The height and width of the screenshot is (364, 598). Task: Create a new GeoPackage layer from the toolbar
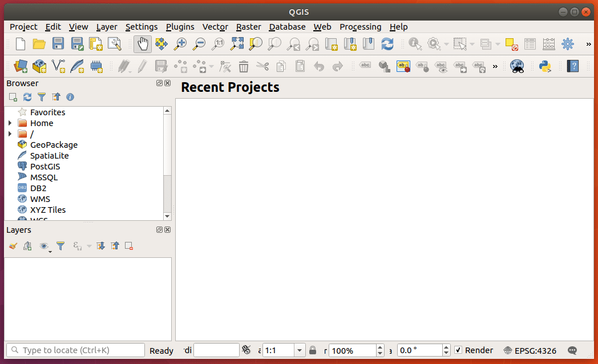(x=39, y=66)
